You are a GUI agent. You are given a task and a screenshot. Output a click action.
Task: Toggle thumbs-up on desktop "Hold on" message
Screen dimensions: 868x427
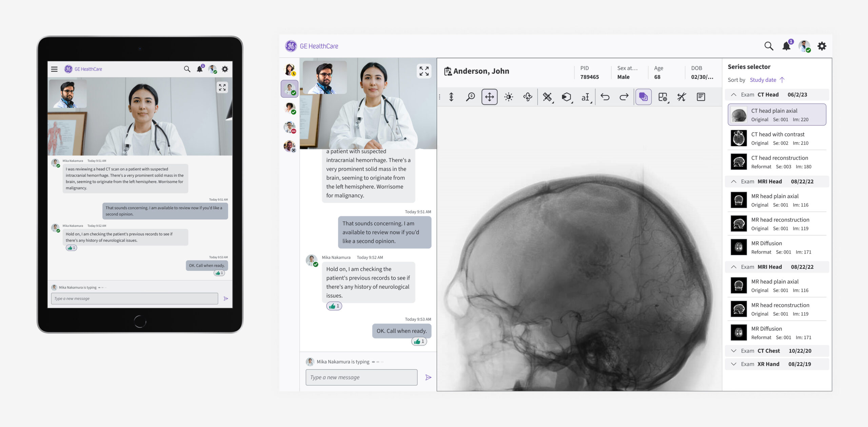pos(334,306)
